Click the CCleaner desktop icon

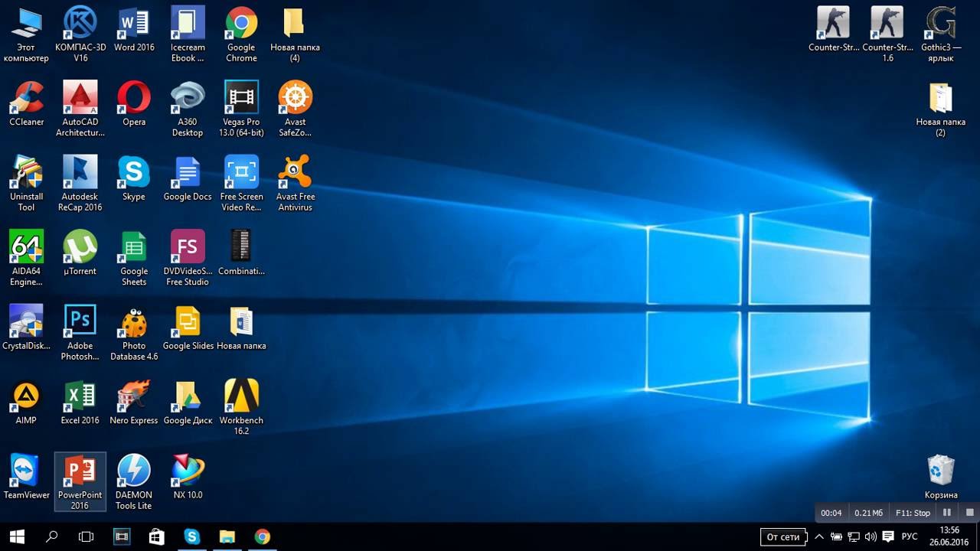(26, 103)
